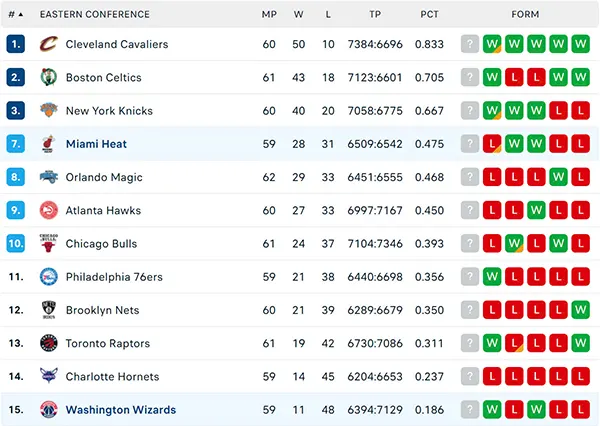Click the last L badge in Wizards form
This screenshot has width=600, height=426.
[x=580, y=410]
